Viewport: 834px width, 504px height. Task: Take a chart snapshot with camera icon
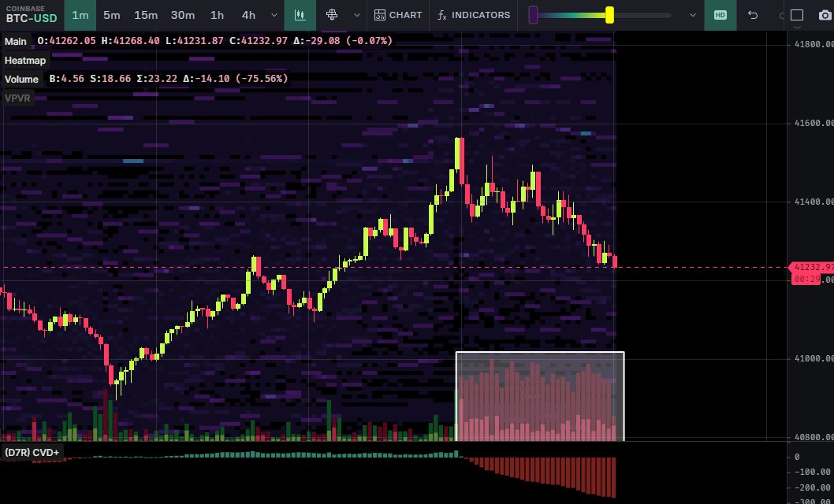coord(825,15)
